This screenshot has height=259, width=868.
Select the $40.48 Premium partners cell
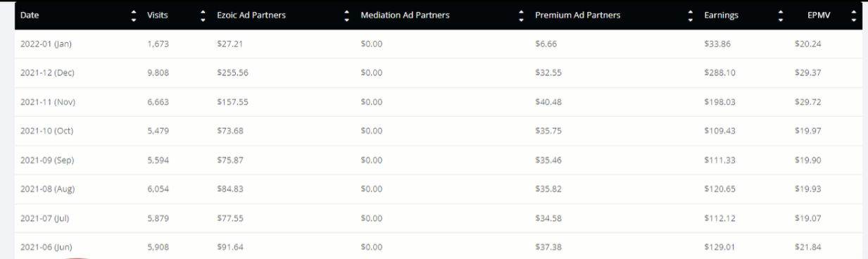pyautogui.click(x=548, y=102)
